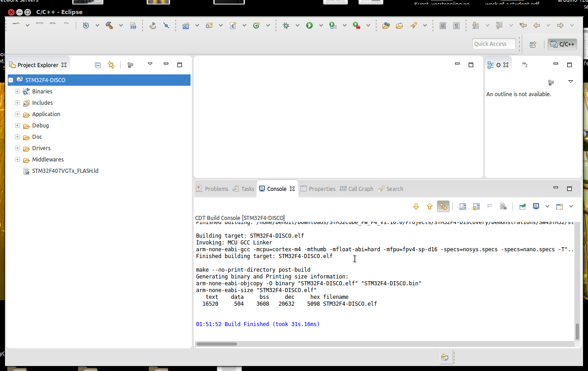The height and width of the screenshot is (371, 588).
Task: Click the Quick Access search field
Action: [x=494, y=44]
